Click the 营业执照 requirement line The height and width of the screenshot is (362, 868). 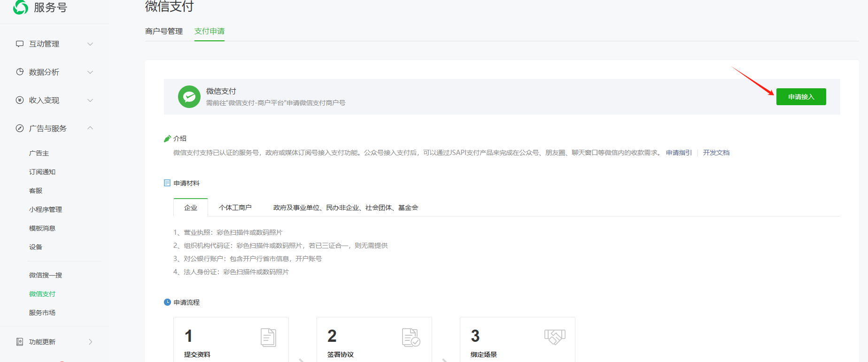pos(228,232)
